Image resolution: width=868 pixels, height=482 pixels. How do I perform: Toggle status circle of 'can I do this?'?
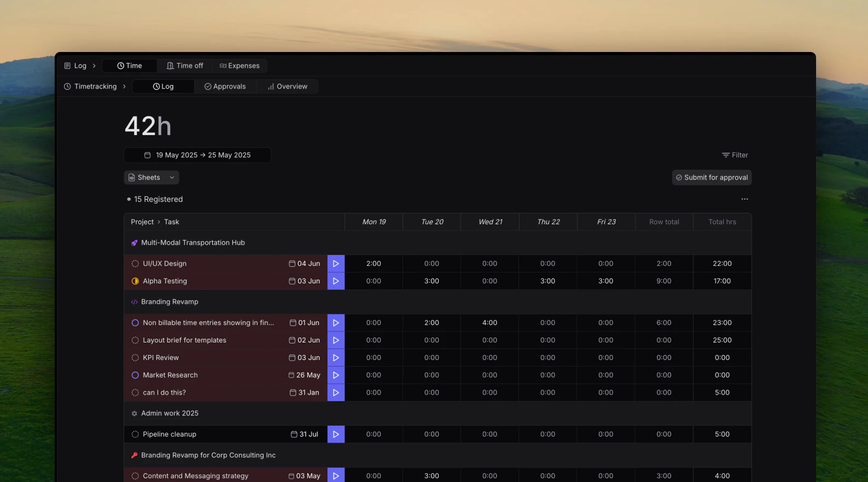(x=135, y=393)
